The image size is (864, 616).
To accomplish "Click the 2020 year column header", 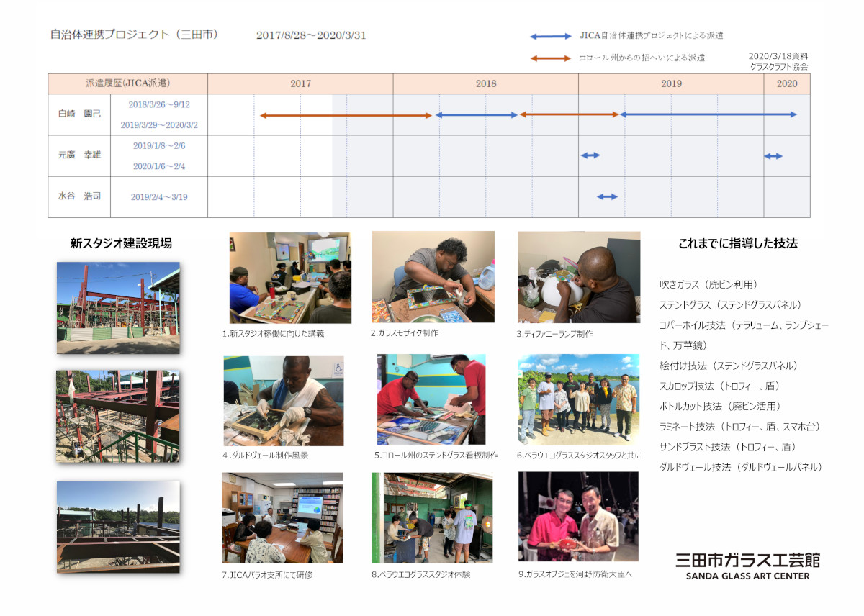I will [786, 83].
